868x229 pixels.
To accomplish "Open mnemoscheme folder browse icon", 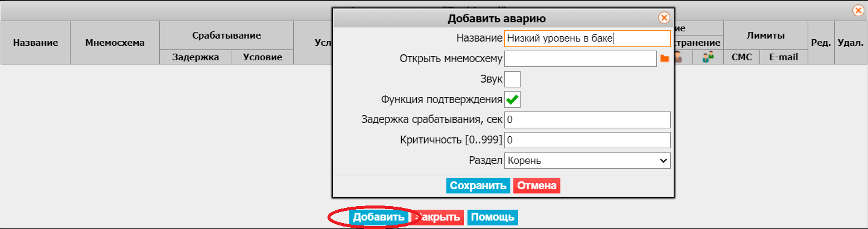I will point(665,58).
